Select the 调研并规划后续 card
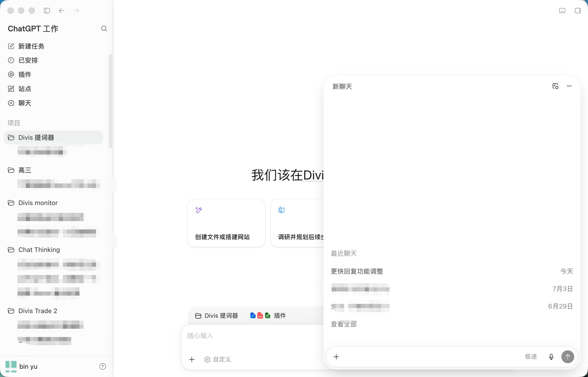This screenshot has width=588, height=377. 297,223
